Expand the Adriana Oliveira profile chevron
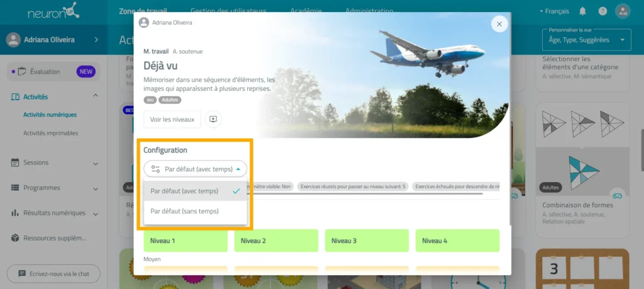This screenshot has width=644, height=289. [x=96, y=40]
